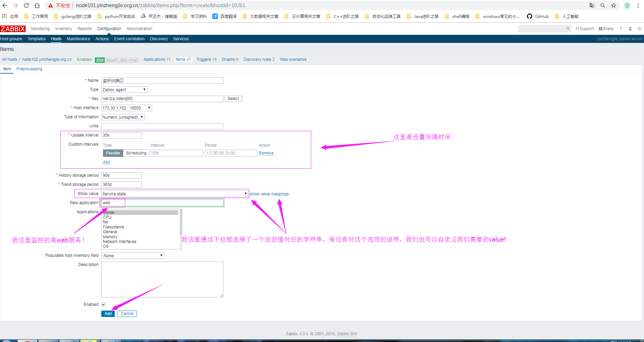The height and width of the screenshot is (342, 644).
Task: Open the Administration menu
Action: tap(139, 29)
